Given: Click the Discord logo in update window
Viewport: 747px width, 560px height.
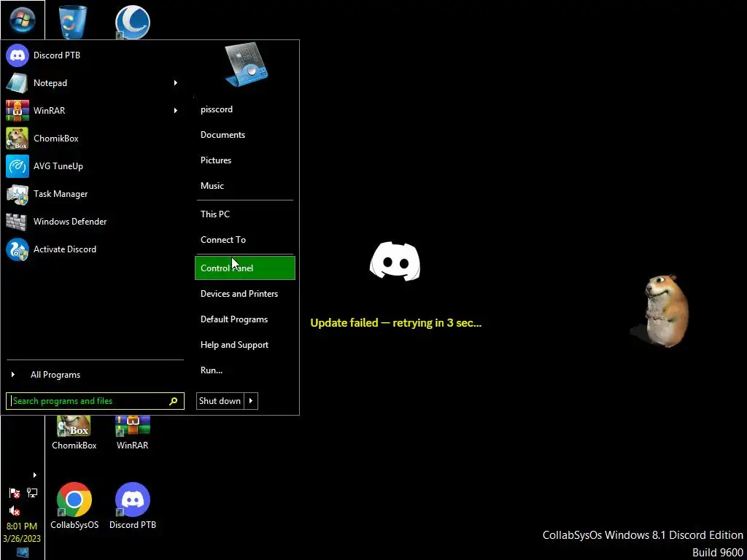Looking at the screenshot, I should (x=395, y=261).
